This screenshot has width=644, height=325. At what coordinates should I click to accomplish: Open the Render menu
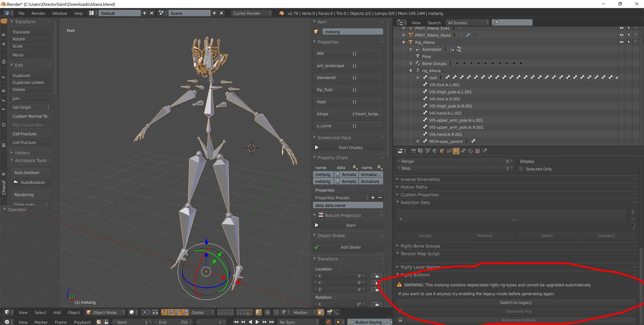tap(38, 13)
